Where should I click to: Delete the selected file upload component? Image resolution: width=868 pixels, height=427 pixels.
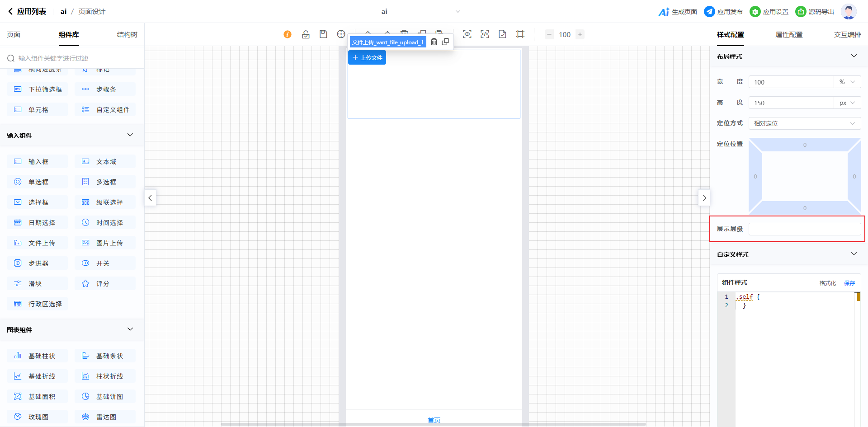coord(434,42)
